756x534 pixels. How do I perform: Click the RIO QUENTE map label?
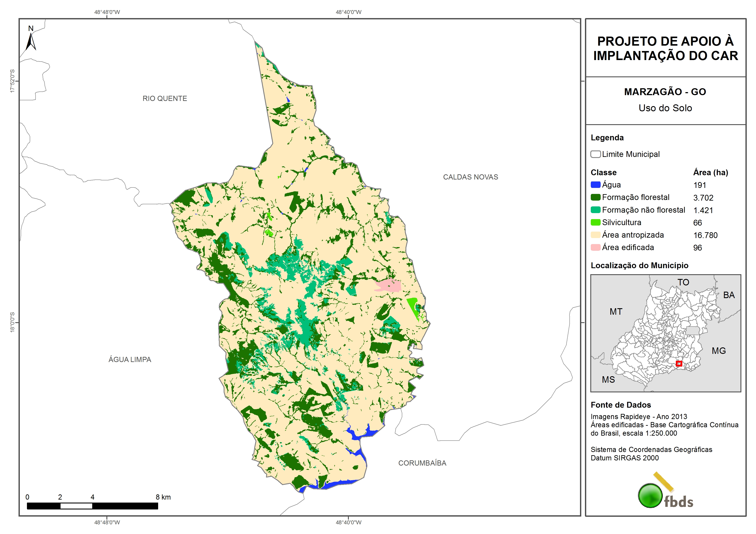coord(165,98)
